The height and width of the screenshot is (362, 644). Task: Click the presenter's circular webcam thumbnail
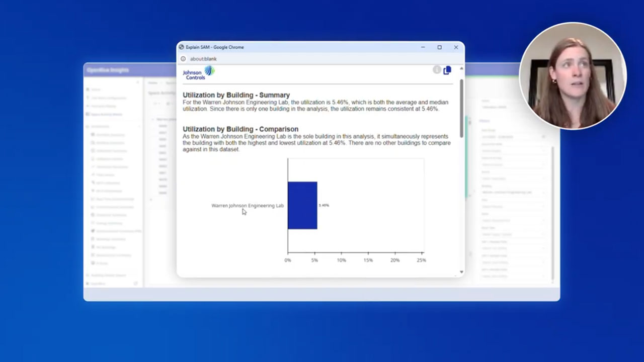[573, 75]
